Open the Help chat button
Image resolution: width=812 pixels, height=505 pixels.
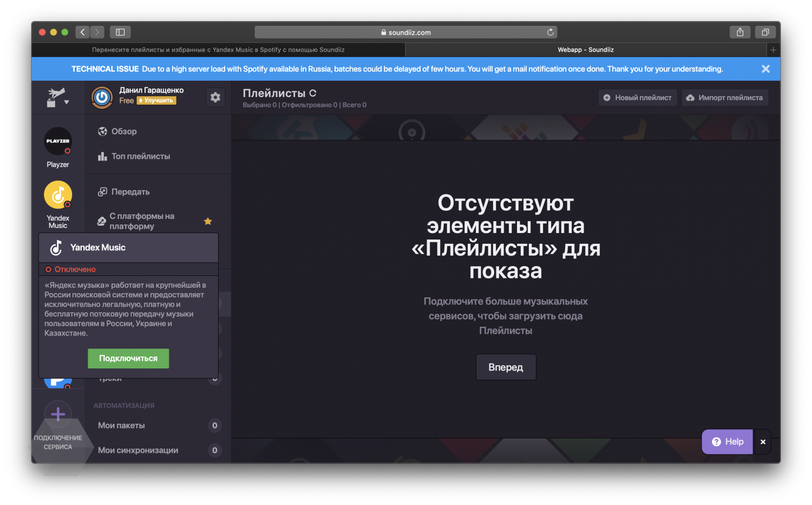[x=728, y=442]
